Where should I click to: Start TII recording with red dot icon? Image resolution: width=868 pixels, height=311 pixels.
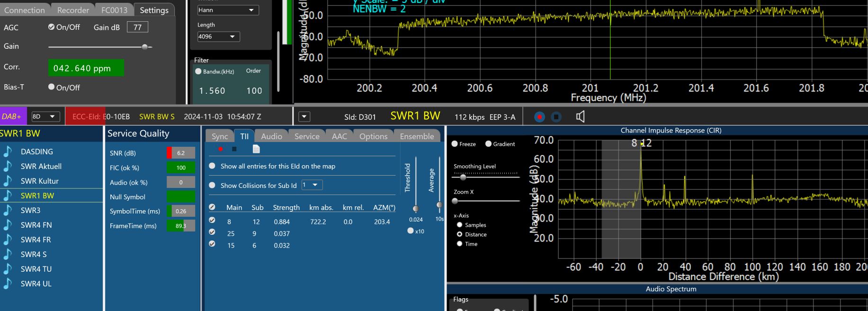click(x=221, y=149)
